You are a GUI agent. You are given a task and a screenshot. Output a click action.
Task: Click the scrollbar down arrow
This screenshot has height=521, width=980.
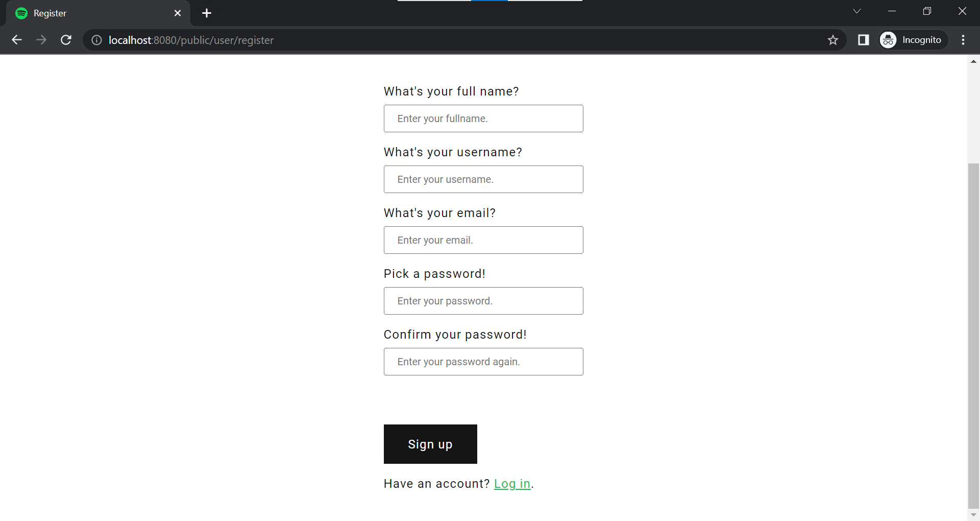(x=973, y=515)
